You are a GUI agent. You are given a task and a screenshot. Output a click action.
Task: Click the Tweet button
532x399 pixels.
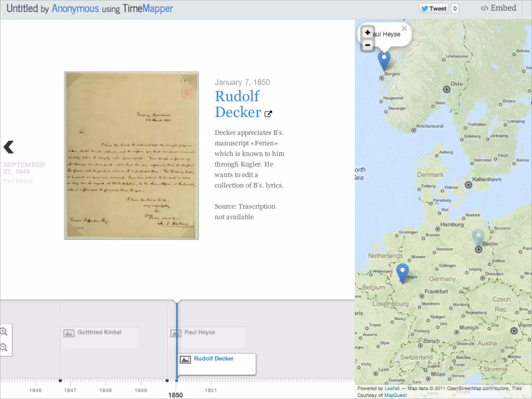434,9
